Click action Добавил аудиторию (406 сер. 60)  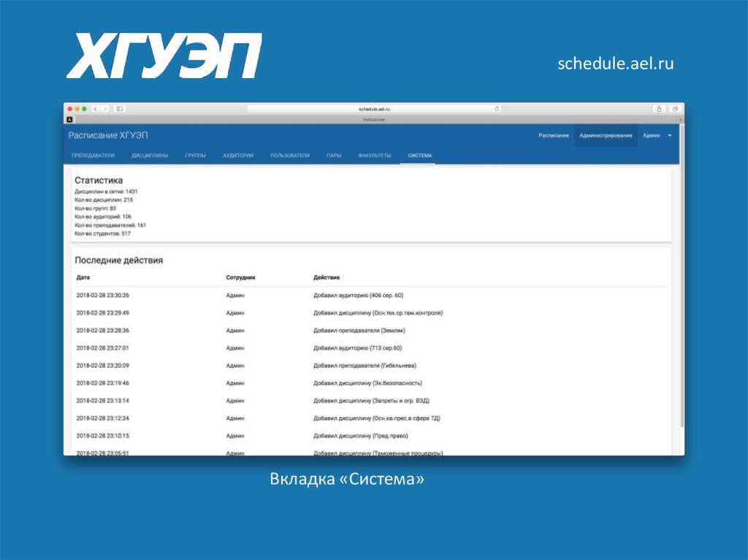358,295
